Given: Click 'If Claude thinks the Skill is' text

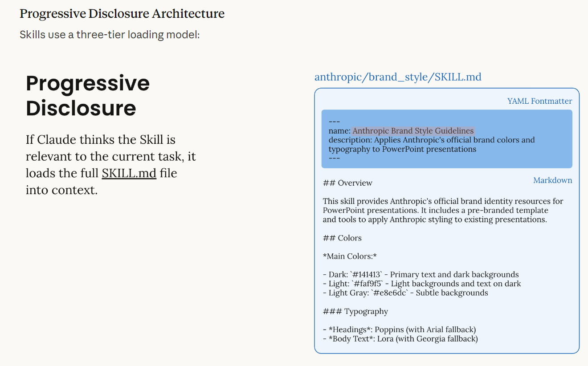Looking at the screenshot, I should pyautogui.click(x=101, y=140).
